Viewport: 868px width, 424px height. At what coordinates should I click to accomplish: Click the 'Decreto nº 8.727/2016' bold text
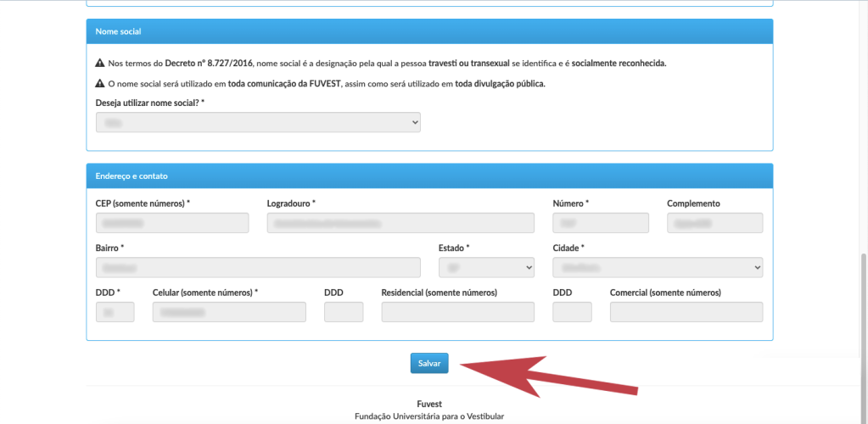point(209,63)
